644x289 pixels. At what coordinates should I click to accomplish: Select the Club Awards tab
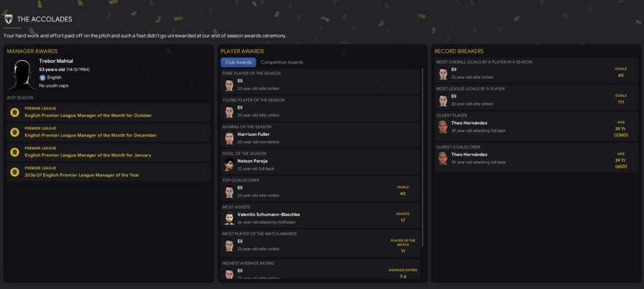pos(238,62)
